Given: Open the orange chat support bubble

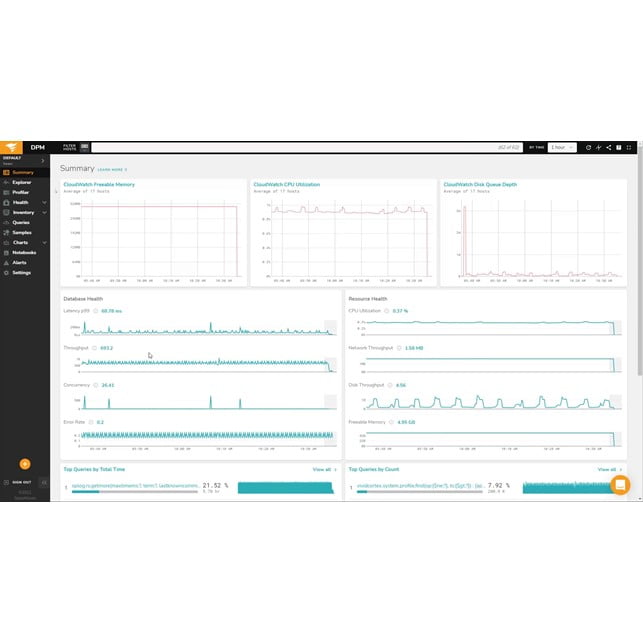Looking at the screenshot, I should click(620, 485).
